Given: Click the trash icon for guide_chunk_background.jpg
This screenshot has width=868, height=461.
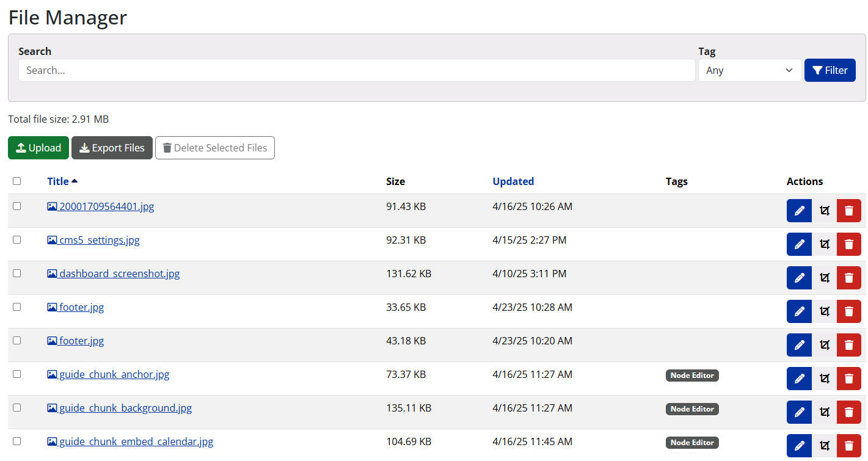Looking at the screenshot, I should coord(848,412).
